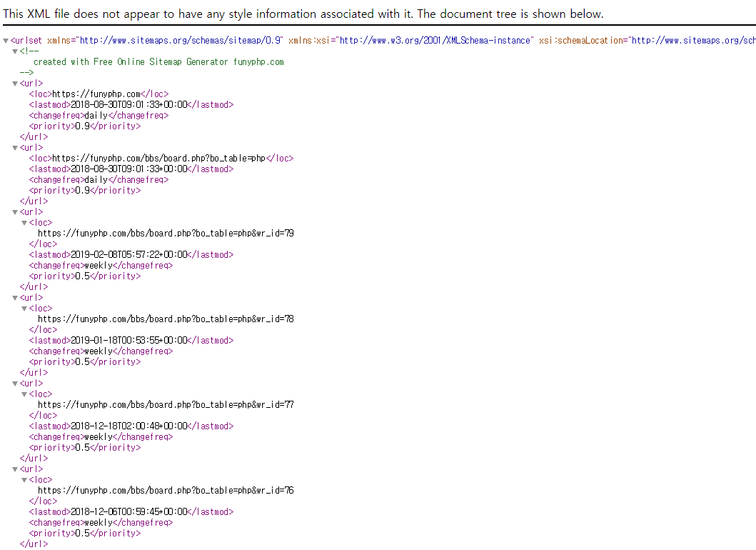Click the lastmod value 2018-12-06T00:59:45+00:00
Image resolution: width=756 pixels, height=550 pixels.
coord(128,511)
